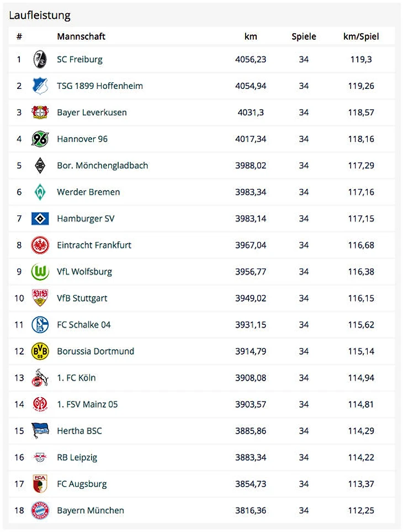Viewport: 403px width, 532px height.
Task: Click the TSG 1899 Hoffenheim logo
Action: coord(40,86)
